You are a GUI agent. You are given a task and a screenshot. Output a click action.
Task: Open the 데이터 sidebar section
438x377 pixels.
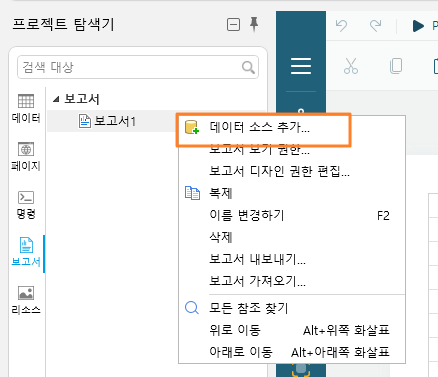(x=26, y=108)
